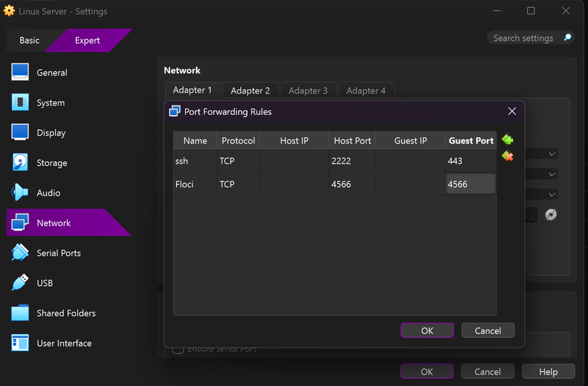588x386 pixels.
Task: Refresh the MAC address with the regenerate icon
Action: coord(550,214)
